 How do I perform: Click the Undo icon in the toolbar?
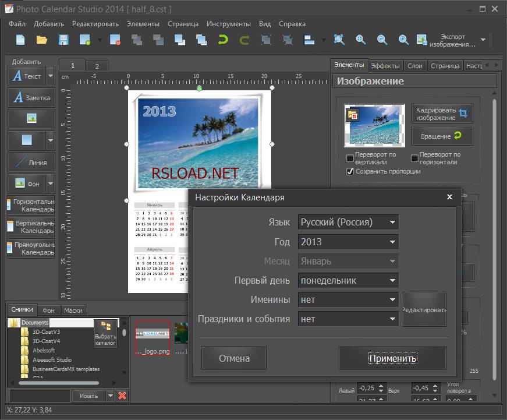[x=222, y=40]
